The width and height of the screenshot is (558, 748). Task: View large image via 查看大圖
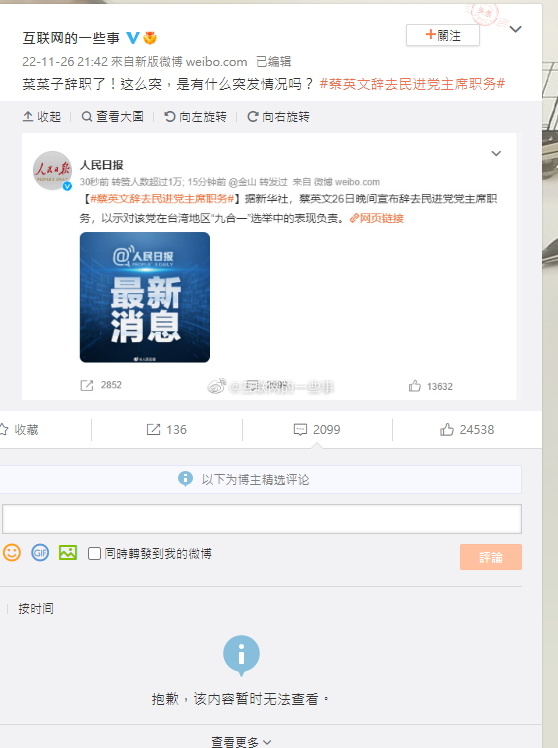coord(113,116)
